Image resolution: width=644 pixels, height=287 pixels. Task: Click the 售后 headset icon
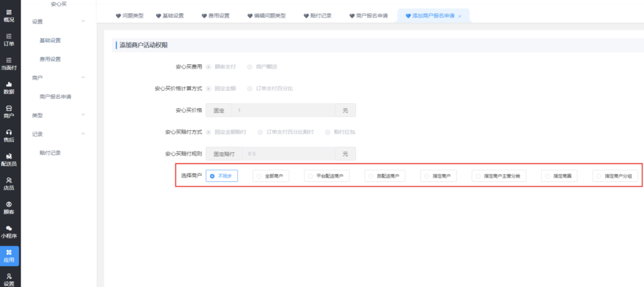click(x=9, y=135)
